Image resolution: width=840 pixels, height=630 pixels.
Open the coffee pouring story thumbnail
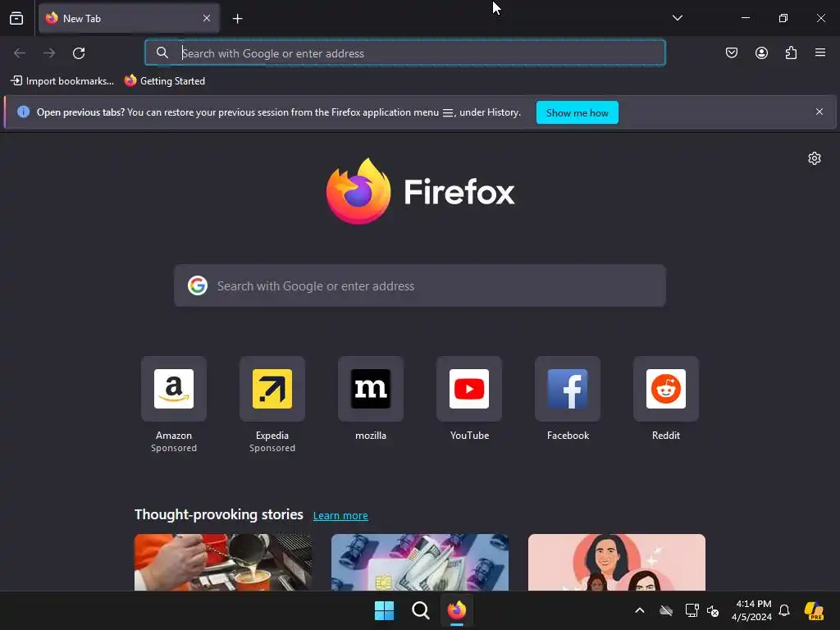[223, 562]
